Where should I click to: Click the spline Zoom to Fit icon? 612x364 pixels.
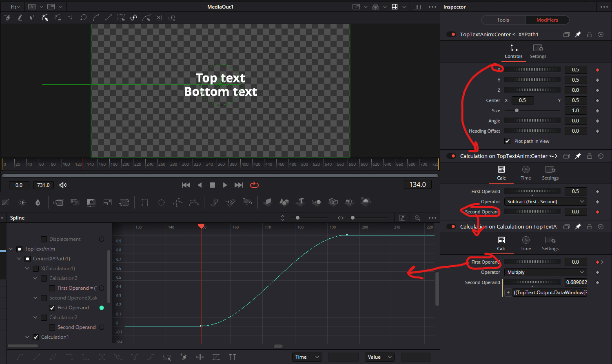402,218
